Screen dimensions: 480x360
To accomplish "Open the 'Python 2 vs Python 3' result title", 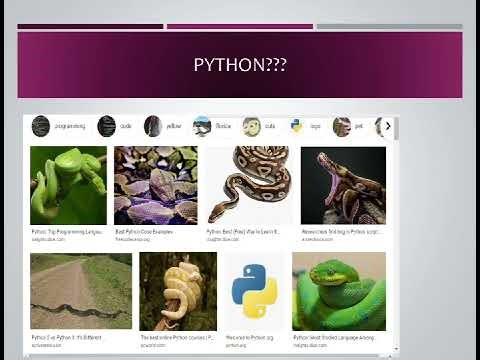I will coord(66,337).
